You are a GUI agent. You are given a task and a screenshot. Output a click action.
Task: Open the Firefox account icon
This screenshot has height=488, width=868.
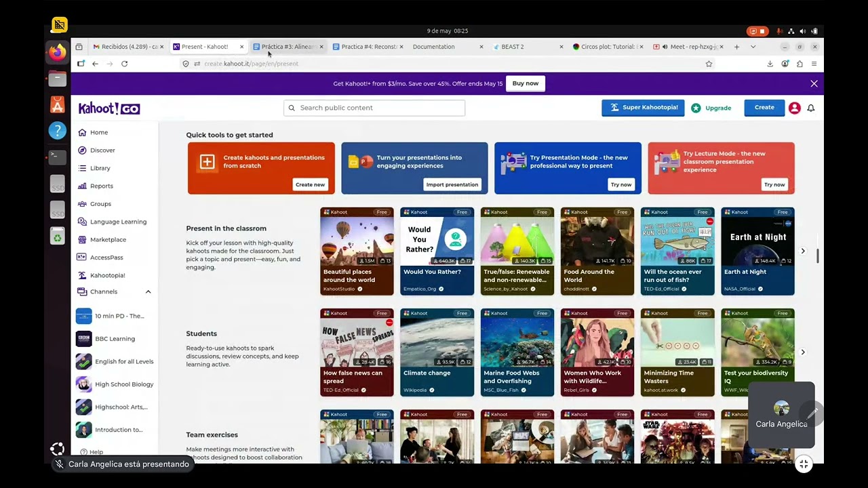pyautogui.click(x=785, y=64)
